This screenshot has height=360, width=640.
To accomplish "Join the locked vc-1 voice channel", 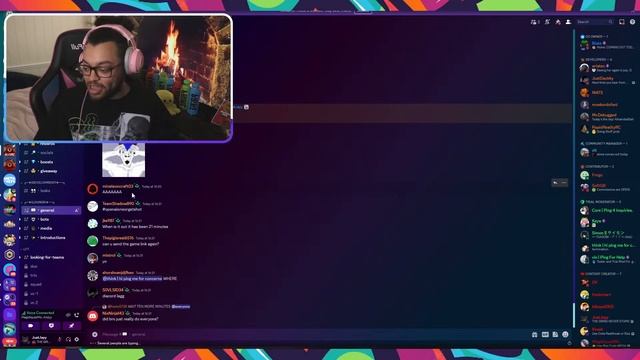I will point(34,293).
